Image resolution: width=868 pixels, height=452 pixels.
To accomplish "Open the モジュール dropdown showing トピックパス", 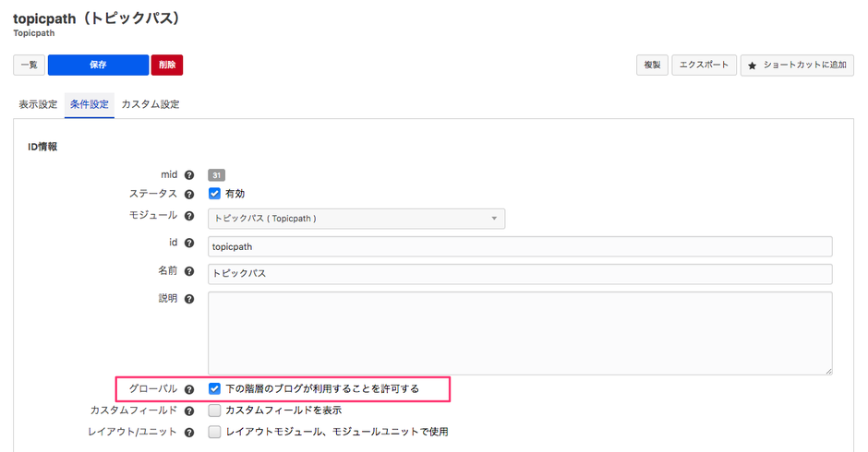I will click(x=356, y=219).
